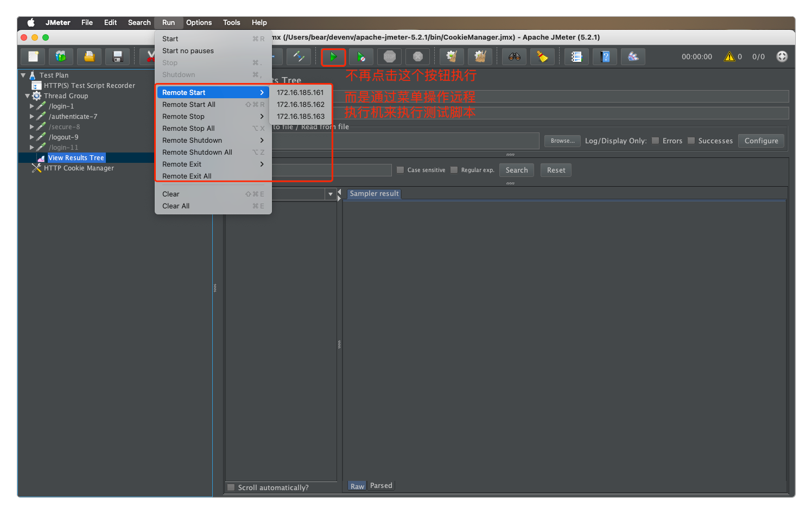Click the Apple menu icon
Screen dimensions: 812x514
[x=31, y=22]
